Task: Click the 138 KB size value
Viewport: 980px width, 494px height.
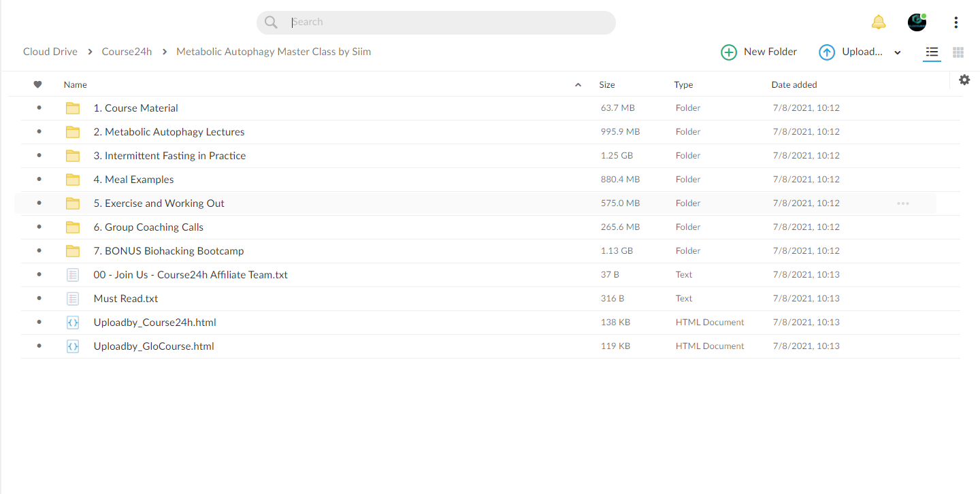Action: [x=615, y=323]
